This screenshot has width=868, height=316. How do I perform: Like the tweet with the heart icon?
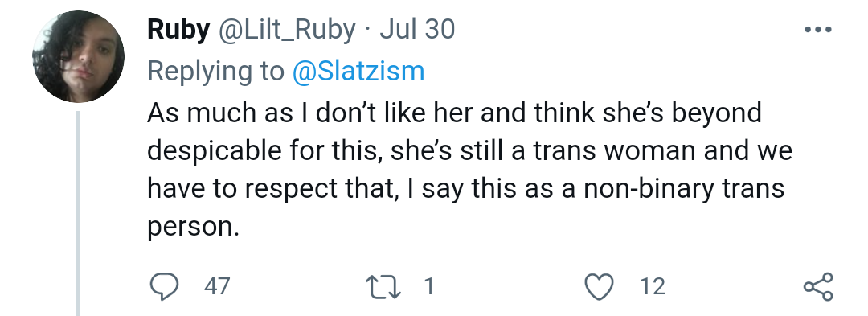click(600, 287)
